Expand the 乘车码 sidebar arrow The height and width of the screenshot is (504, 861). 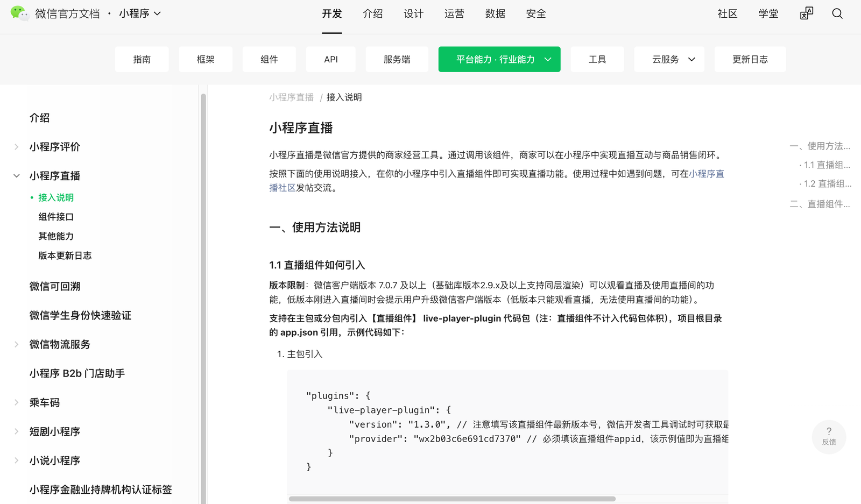tap(17, 402)
